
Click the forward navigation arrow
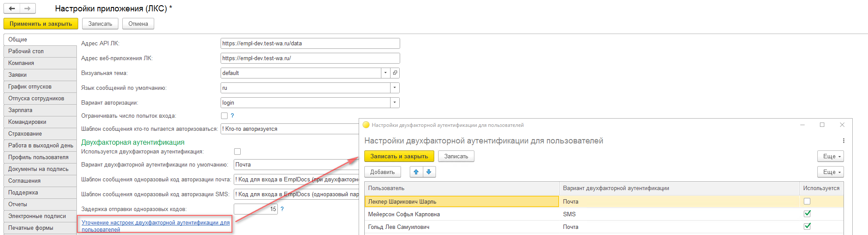[28, 8]
